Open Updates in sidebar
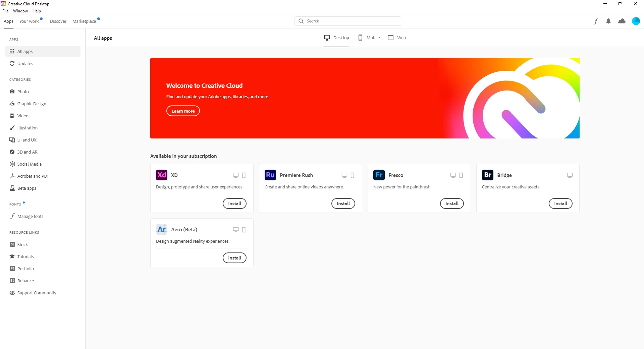The height and width of the screenshot is (349, 644). [x=43, y=63]
